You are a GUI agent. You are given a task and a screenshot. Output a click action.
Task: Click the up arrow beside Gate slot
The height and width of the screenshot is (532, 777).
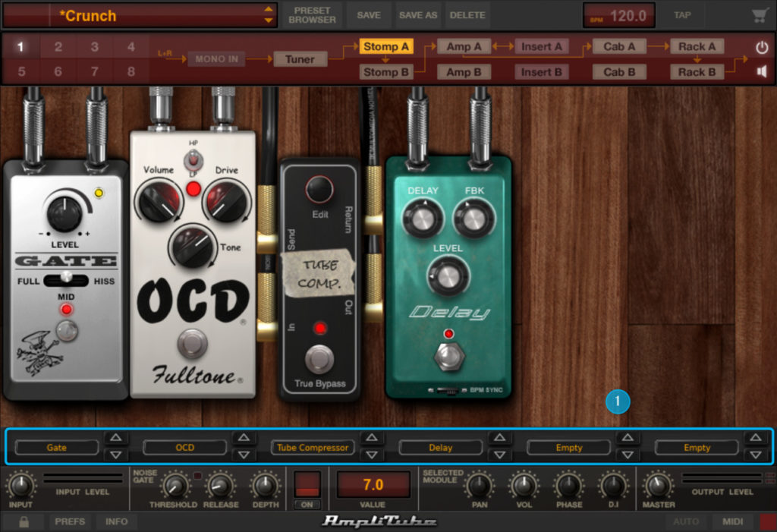[x=115, y=437]
